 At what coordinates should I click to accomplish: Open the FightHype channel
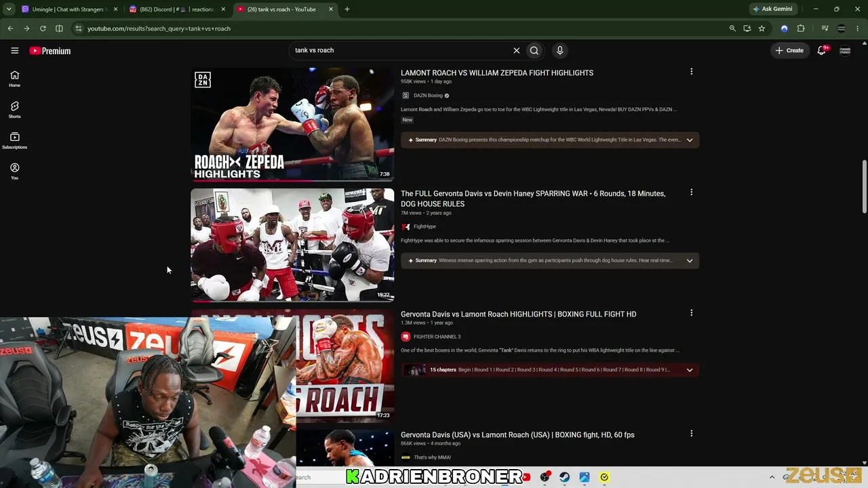pyautogui.click(x=425, y=226)
